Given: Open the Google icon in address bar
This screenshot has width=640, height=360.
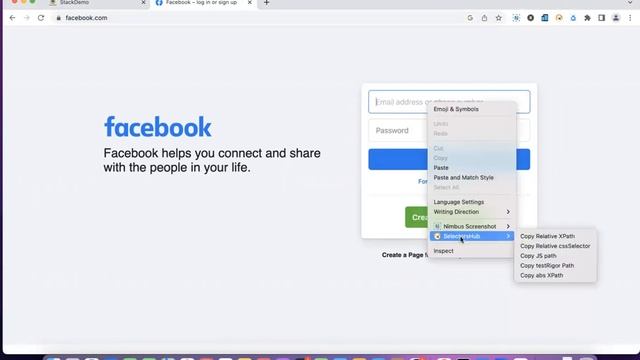Looking at the screenshot, I should click(x=470, y=18).
